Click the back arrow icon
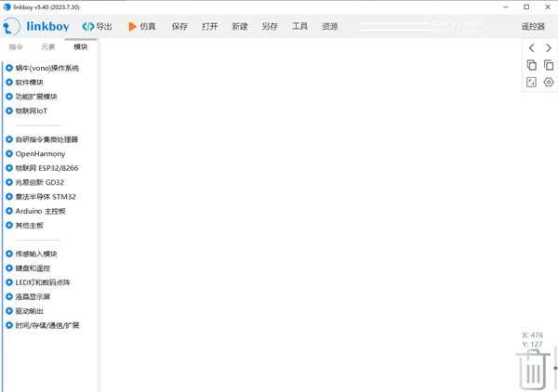Viewport: 558px width, 392px height. [531, 47]
